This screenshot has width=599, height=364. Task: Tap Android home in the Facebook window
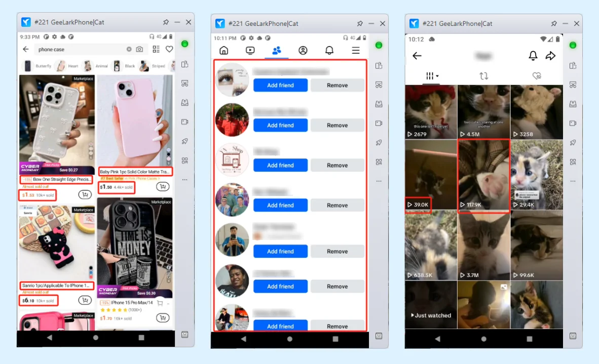(289, 339)
